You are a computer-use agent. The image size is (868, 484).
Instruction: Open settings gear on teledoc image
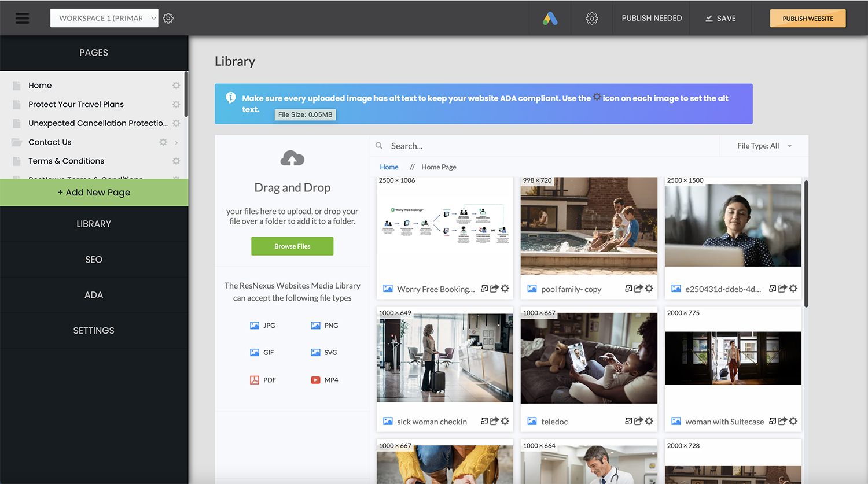coord(649,422)
